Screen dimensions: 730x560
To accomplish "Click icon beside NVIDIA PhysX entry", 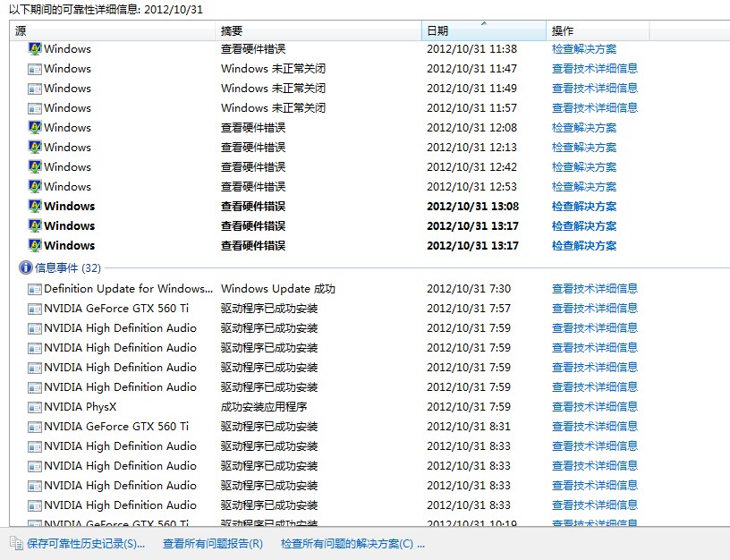I will point(35,408).
